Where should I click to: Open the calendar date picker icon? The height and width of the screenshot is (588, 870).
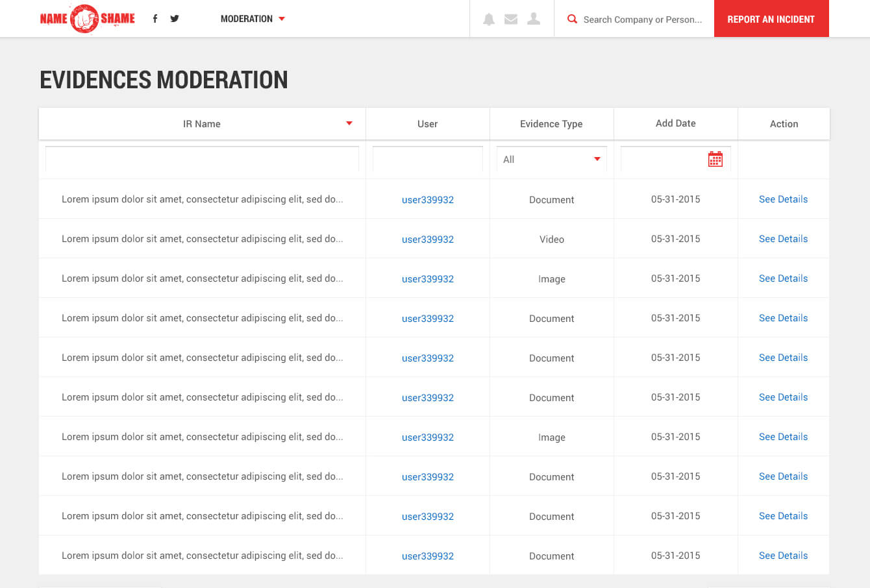(x=715, y=159)
